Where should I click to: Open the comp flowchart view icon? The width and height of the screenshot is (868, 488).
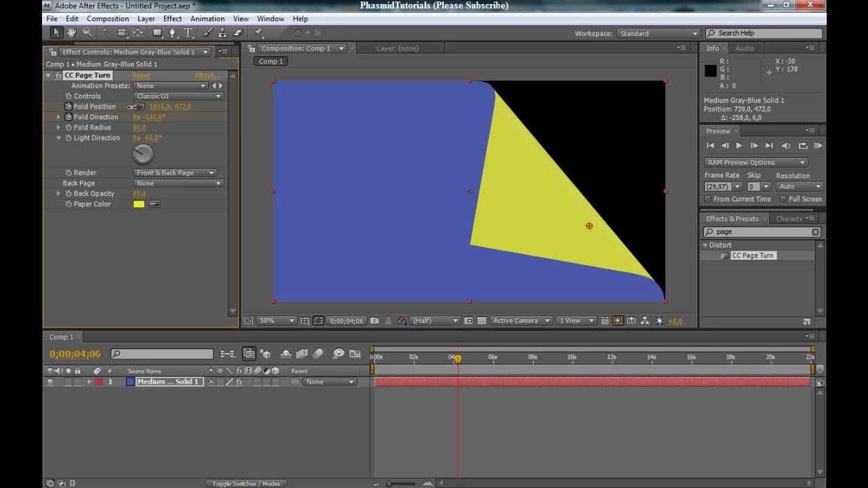645,321
